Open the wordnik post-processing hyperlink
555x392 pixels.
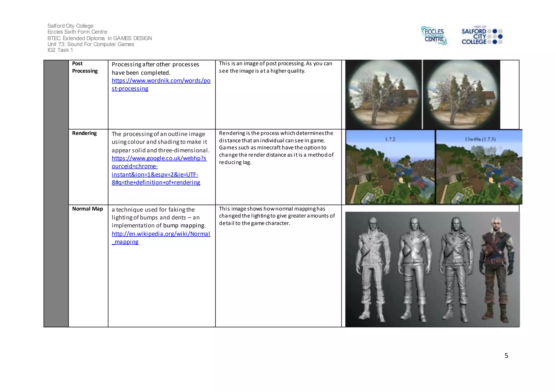coord(161,84)
